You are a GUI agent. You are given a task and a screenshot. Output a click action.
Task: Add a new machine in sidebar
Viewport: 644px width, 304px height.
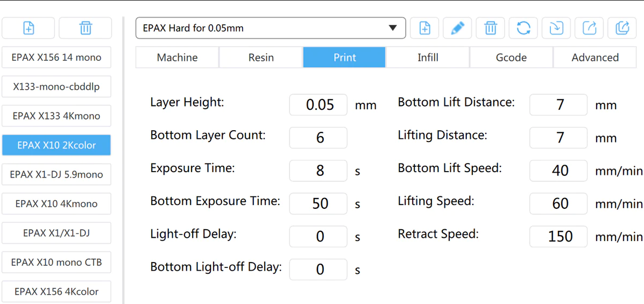click(x=29, y=28)
